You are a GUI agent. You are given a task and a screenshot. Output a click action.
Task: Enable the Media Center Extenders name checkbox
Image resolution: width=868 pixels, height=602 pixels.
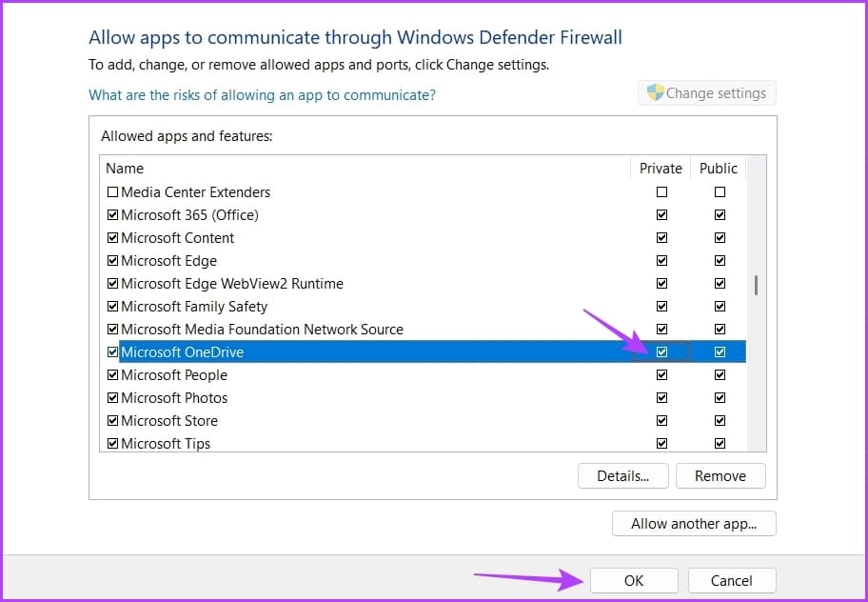coord(112,192)
